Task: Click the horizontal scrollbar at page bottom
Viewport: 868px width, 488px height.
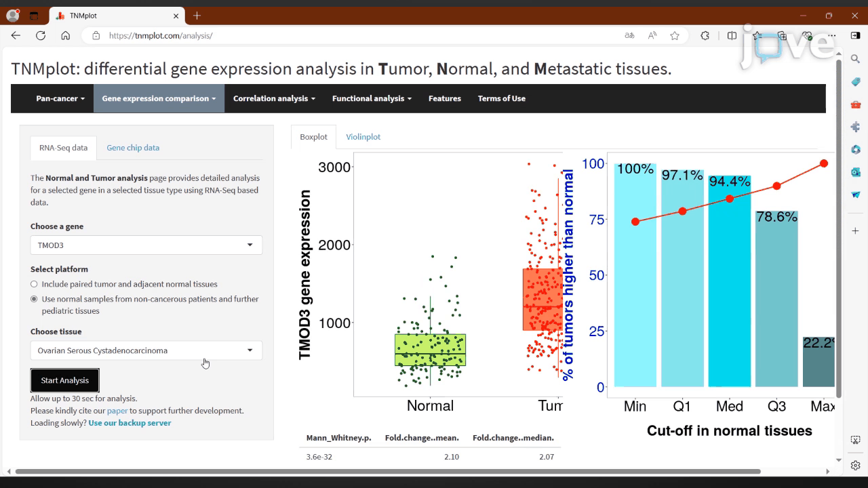Action: 387,472
